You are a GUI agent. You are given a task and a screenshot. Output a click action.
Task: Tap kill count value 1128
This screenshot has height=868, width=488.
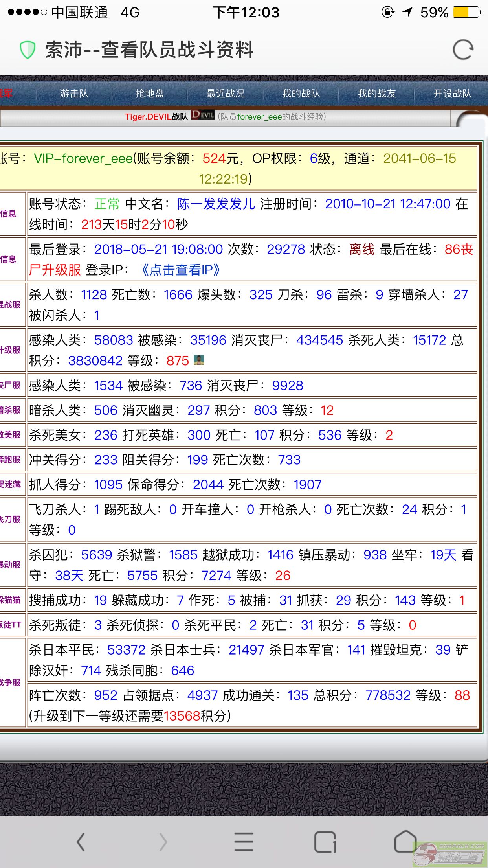(x=94, y=294)
